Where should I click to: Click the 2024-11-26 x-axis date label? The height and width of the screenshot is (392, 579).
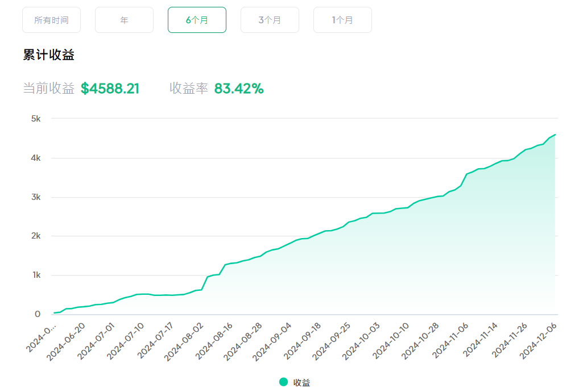[510, 341]
